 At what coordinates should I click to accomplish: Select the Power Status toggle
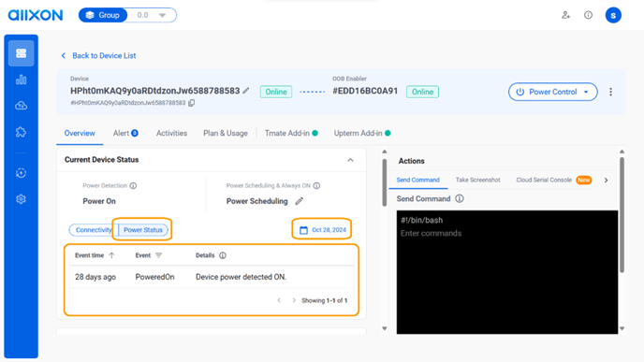click(143, 230)
